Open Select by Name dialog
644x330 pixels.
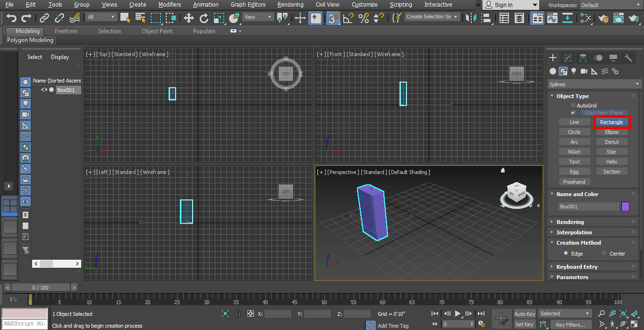coord(140,17)
